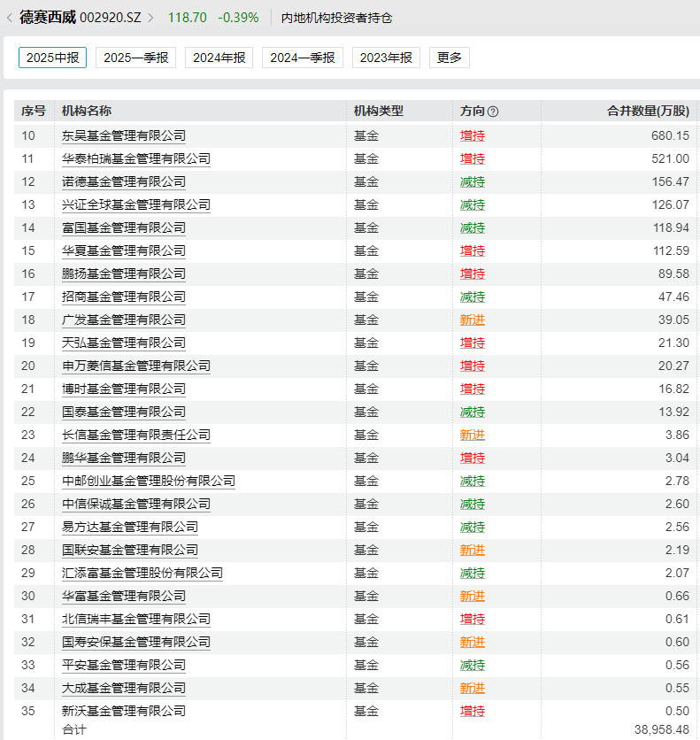This screenshot has height=740, width=700.
Task: Click the 序号 column header
Action: click(x=33, y=111)
